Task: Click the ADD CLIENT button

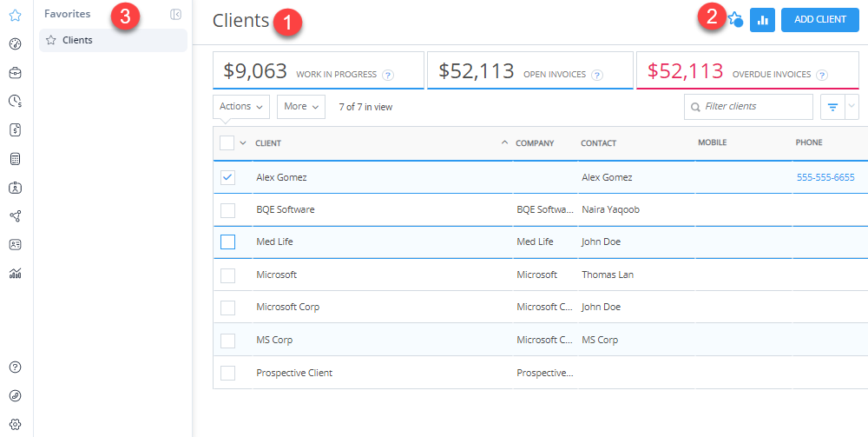Action: [820, 20]
